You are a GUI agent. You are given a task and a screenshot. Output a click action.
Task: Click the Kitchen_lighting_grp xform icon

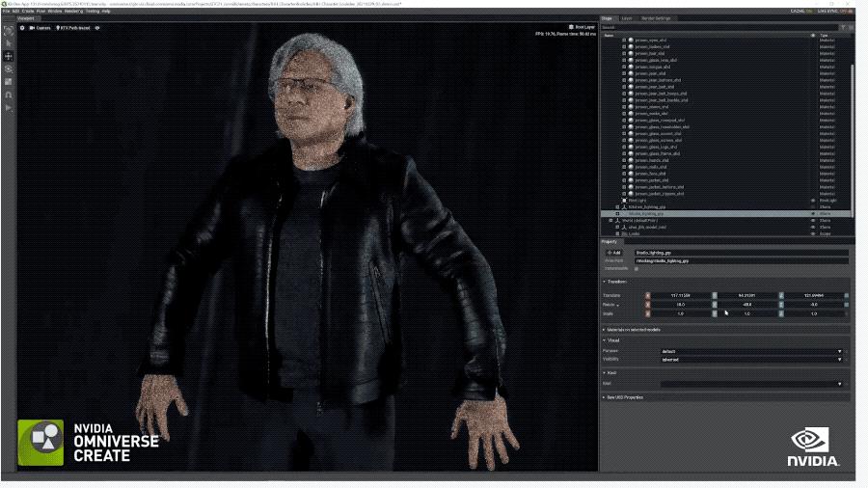point(624,207)
